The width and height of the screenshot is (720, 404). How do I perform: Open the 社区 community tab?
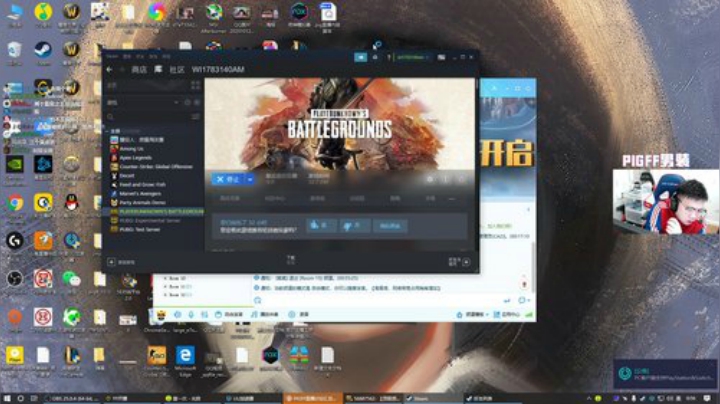pyautogui.click(x=177, y=69)
